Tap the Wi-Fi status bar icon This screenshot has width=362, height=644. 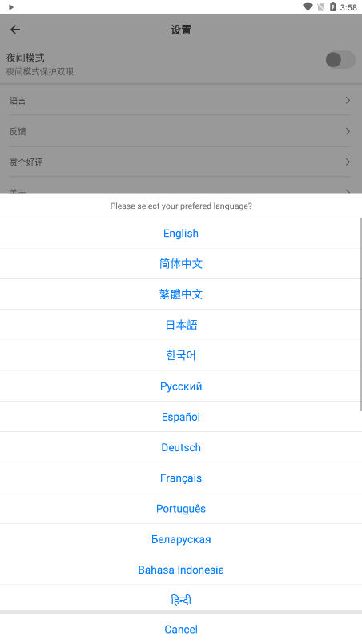308,7
